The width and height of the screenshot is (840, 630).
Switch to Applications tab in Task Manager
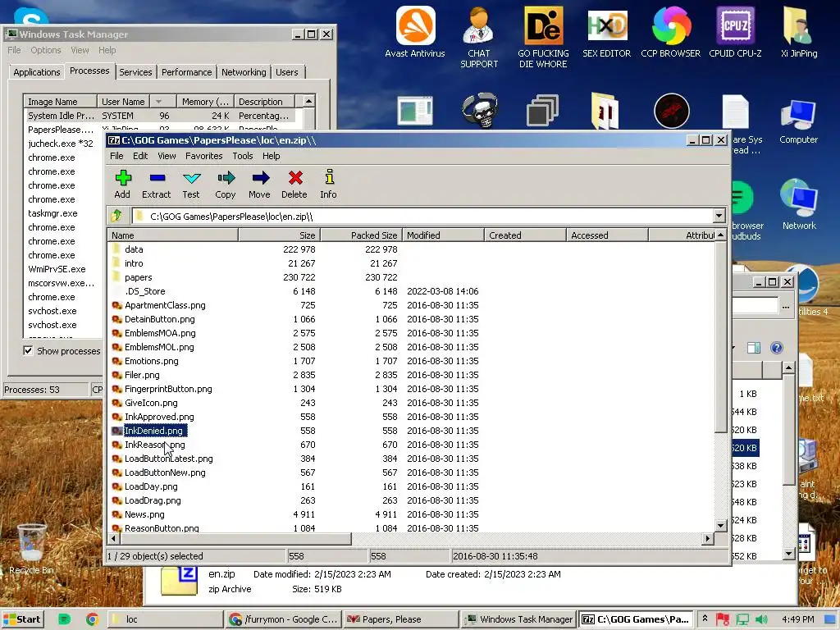[x=36, y=72]
